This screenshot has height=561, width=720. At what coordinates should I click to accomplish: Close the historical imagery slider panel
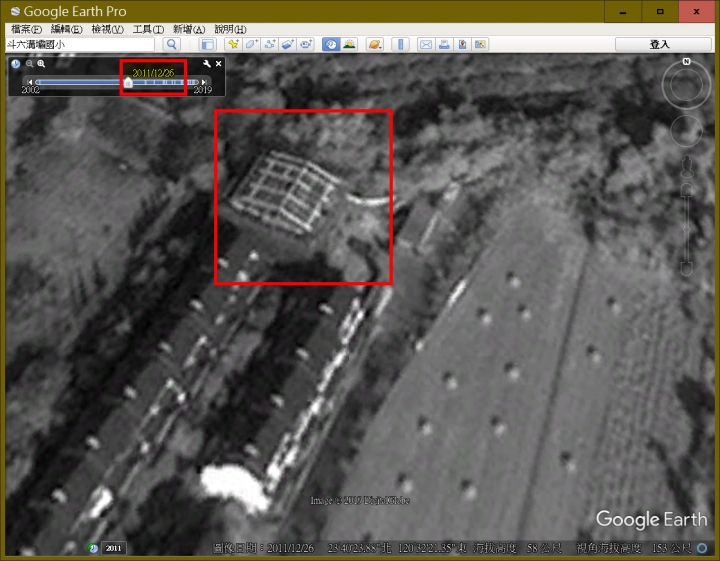[219, 64]
